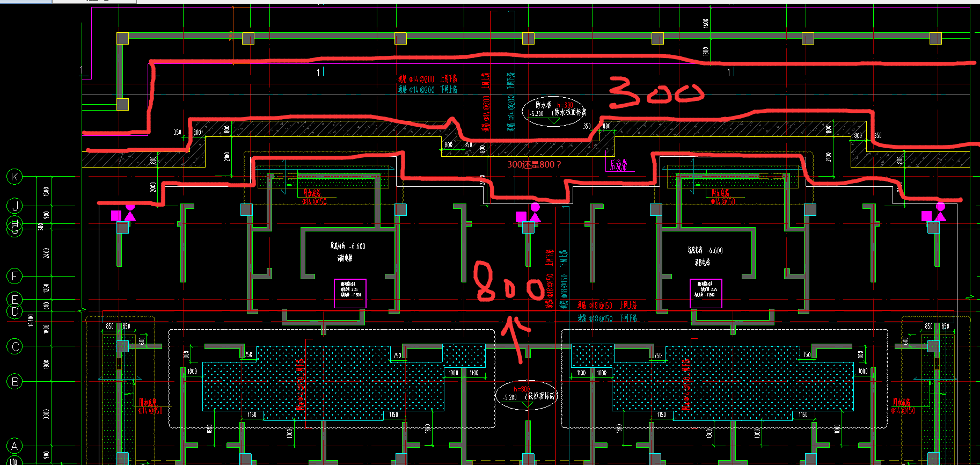Image resolution: width=980 pixels, height=465 pixels.
Task: Select the bottom-left red "附加底筋 Φ14@150" rebar note
Action: (x=150, y=406)
